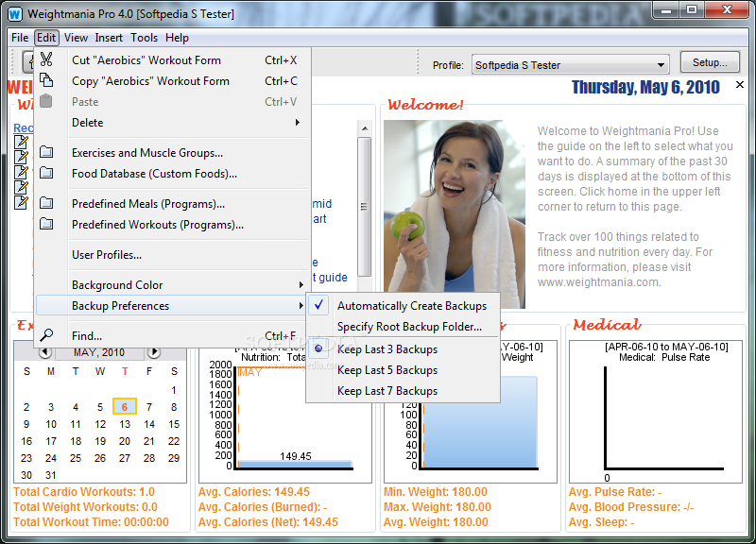
Task: Go to the previous month in calendar
Action: (45, 352)
